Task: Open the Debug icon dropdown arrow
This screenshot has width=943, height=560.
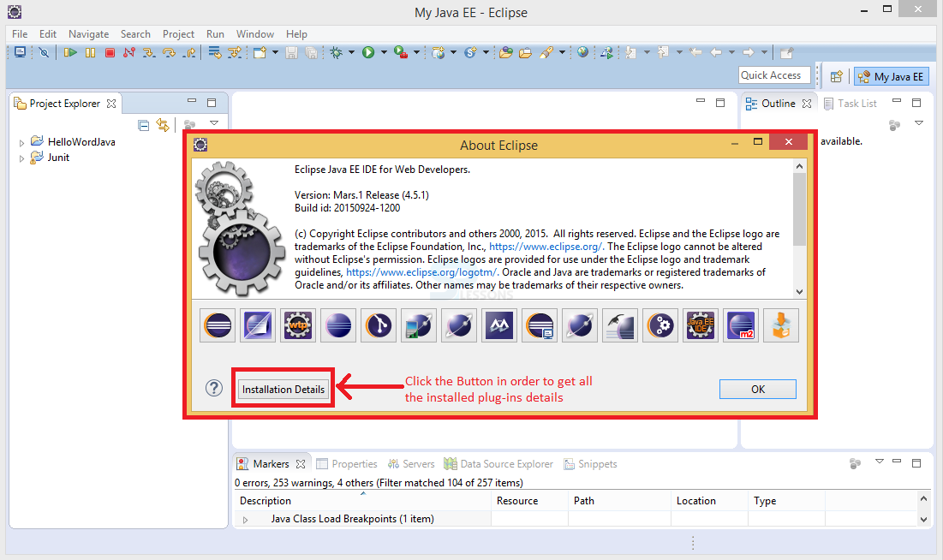Action: pos(351,52)
